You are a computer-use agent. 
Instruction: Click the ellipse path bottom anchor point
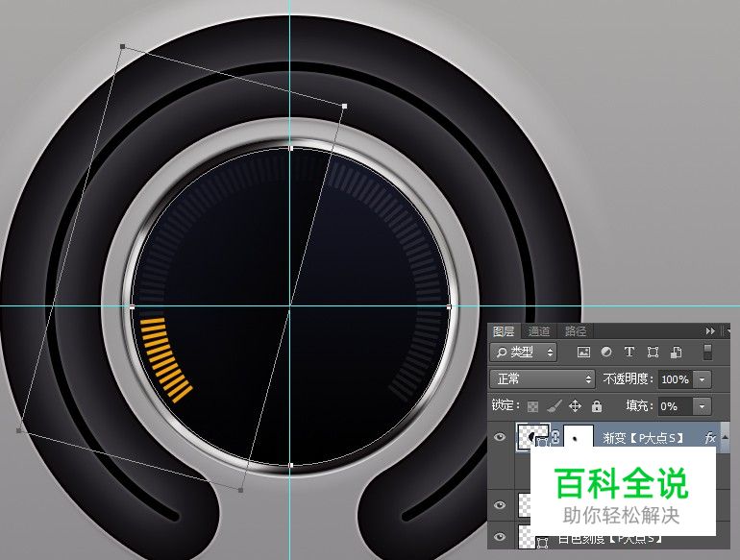coord(290,465)
